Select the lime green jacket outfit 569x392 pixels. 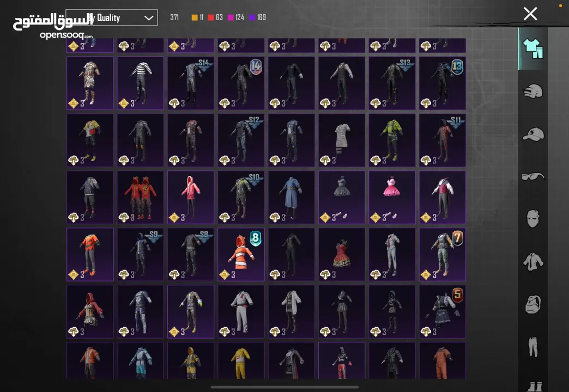(392, 140)
